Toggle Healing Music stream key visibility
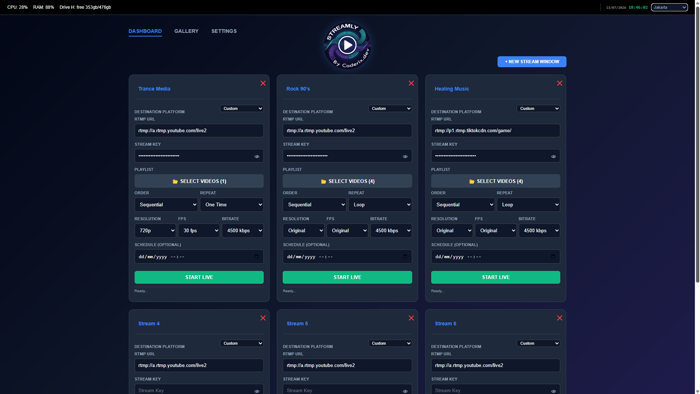This screenshot has height=394, width=700. (553, 157)
